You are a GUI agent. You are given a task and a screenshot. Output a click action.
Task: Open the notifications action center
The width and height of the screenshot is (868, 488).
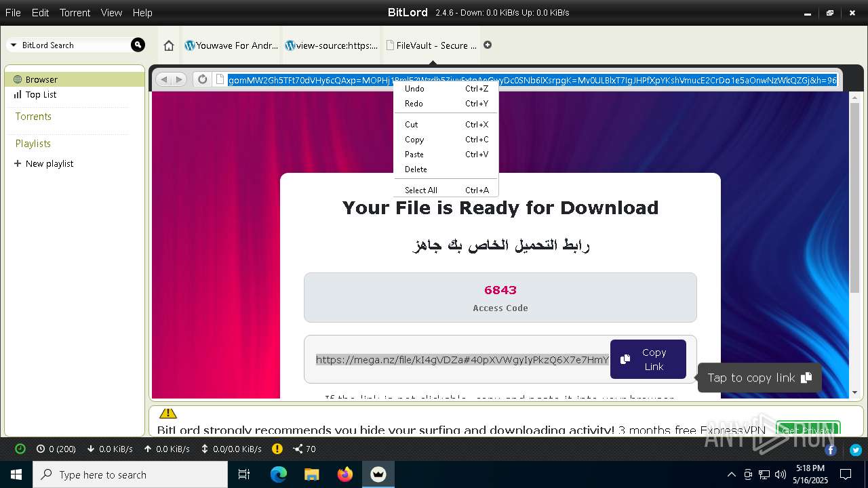coord(846,474)
